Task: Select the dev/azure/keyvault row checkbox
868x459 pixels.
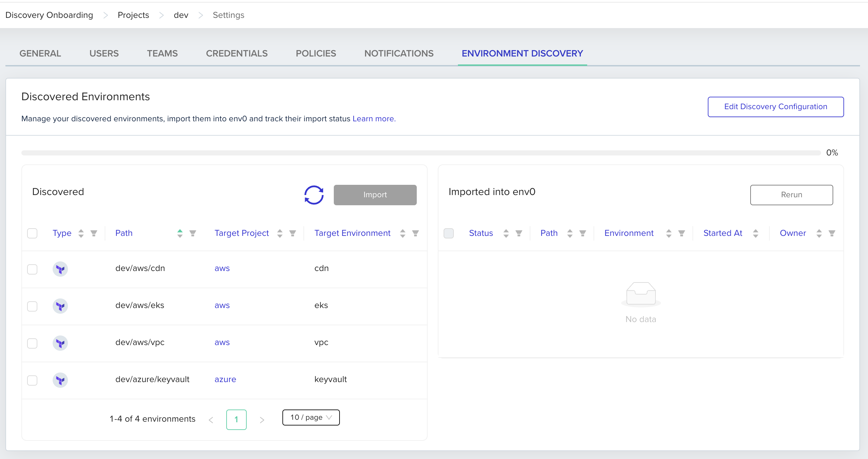Action: 32,380
